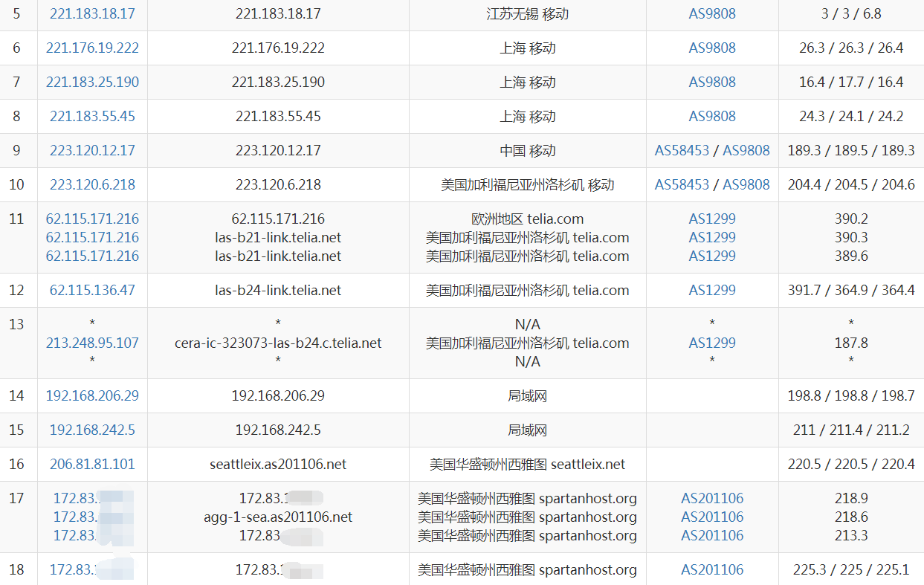This screenshot has height=585, width=924.
Task: Open the blue 221.176.19.222 link in hop 6
Action: (92, 48)
